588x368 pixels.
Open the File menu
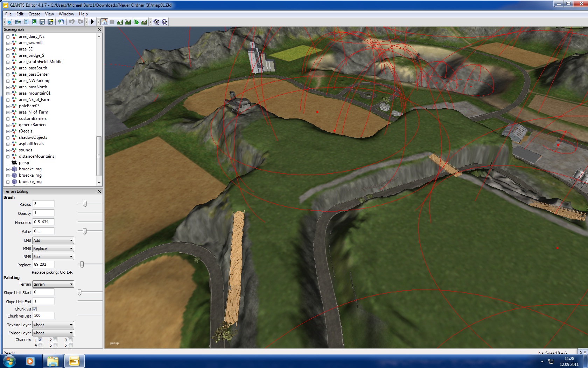[x=8, y=14]
